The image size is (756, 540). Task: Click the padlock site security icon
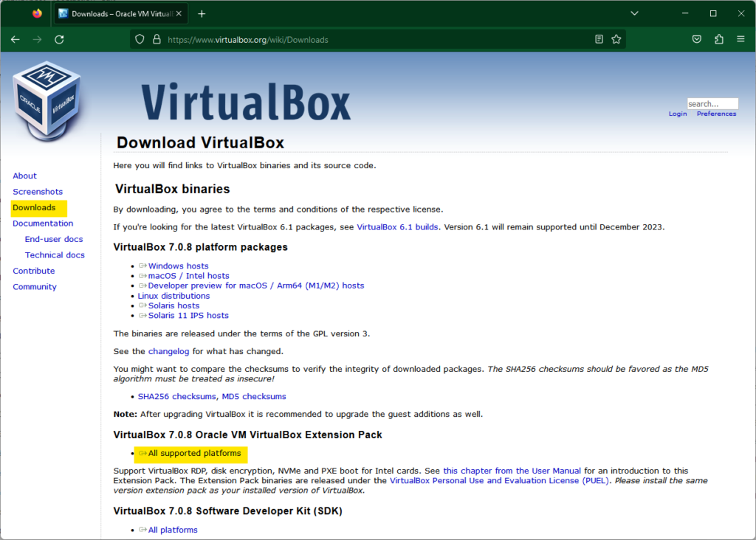click(157, 40)
